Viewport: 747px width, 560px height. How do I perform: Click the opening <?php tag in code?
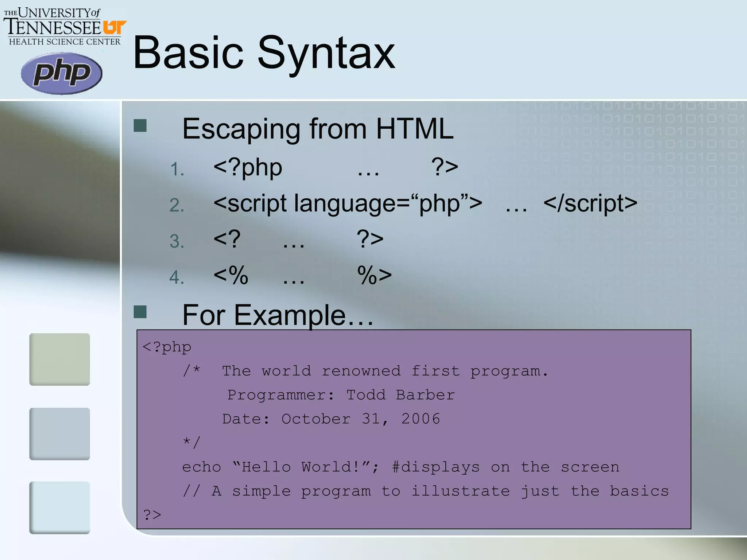point(167,347)
